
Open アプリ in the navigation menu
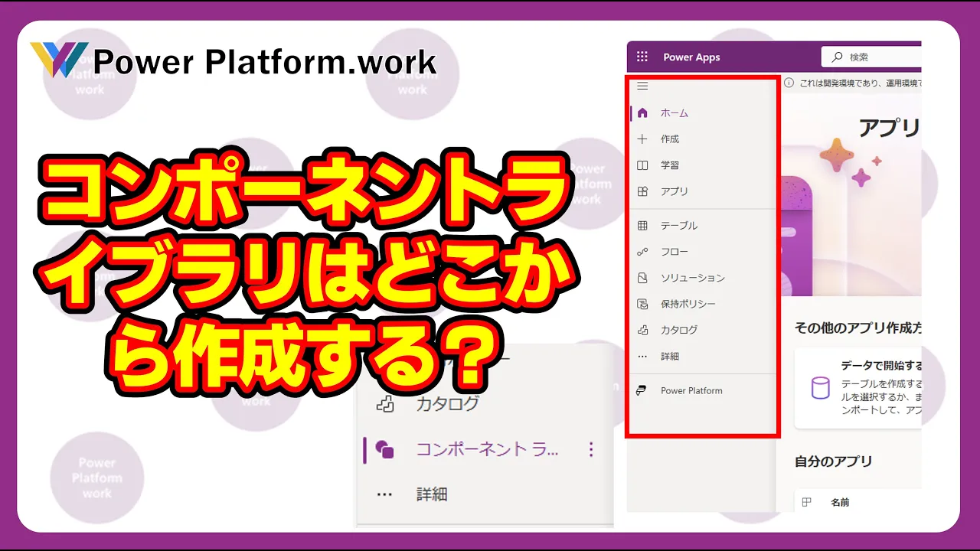click(x=675, y=191)
